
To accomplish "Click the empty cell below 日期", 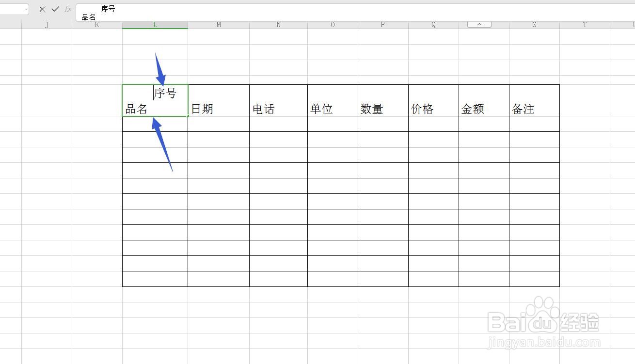I will (218, 123).
